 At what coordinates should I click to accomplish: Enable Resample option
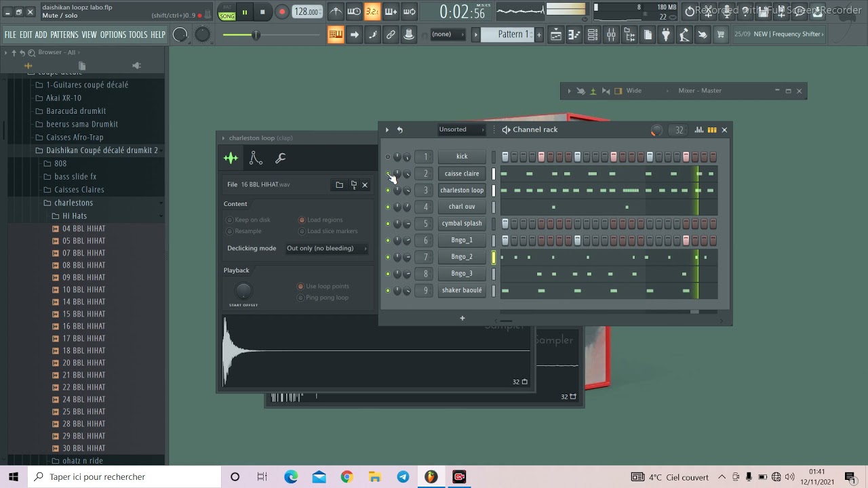(243, 231)
